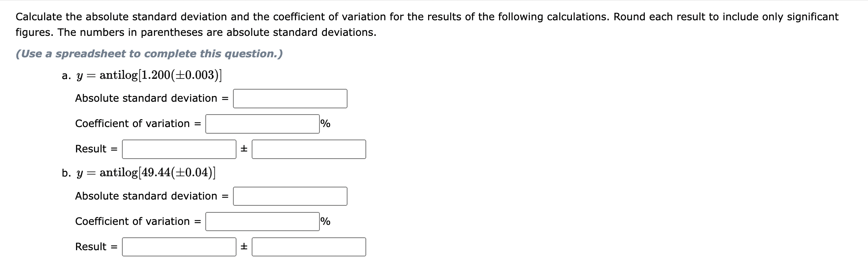Select the first Result box in part b

click(179, 247)
